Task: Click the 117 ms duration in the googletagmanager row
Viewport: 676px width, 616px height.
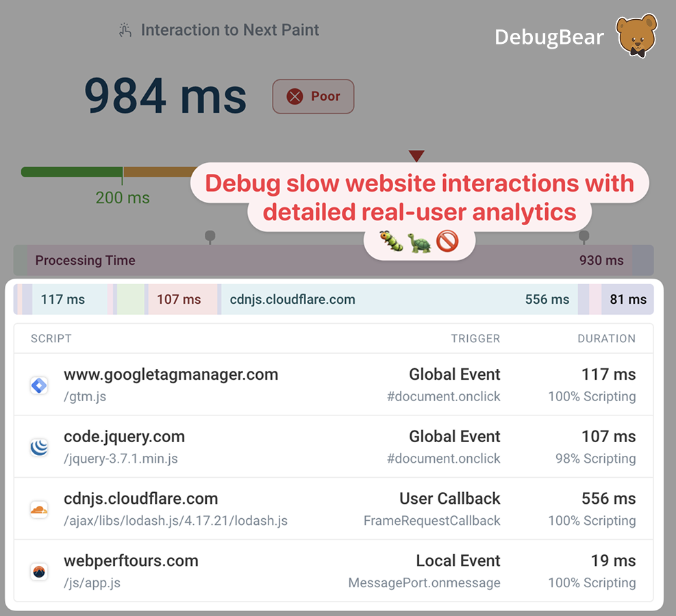Action: (x=609, y=375)
